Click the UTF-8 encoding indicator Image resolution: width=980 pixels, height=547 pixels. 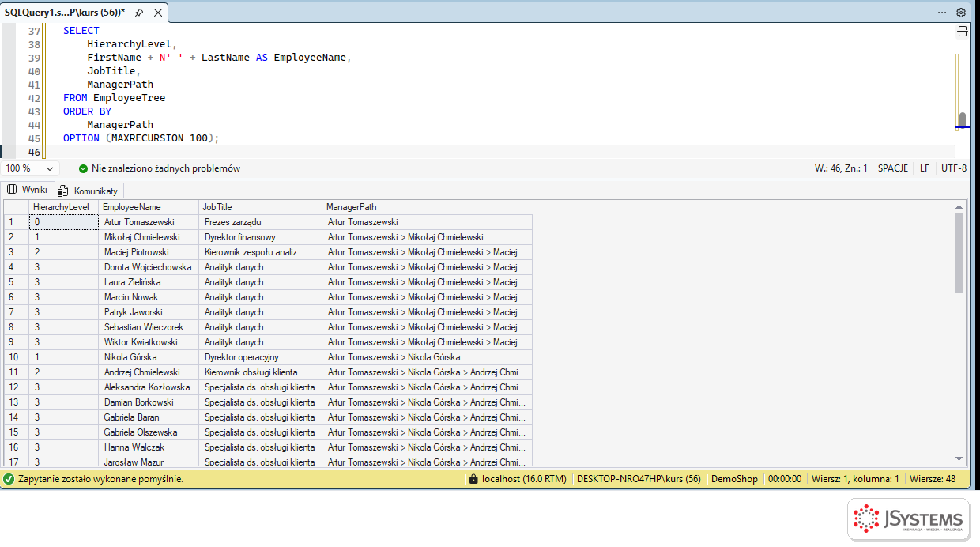coord(954,168)
